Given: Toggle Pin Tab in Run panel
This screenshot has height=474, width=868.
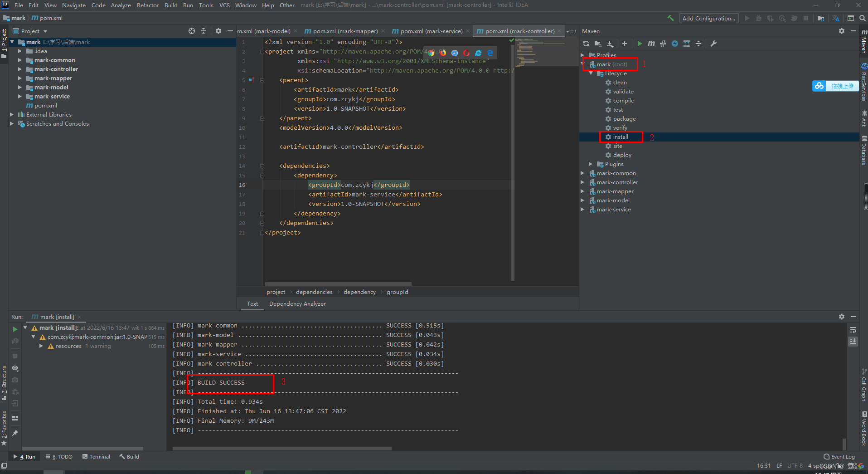Looking at the screenshot, I should (x=15, y=433).
